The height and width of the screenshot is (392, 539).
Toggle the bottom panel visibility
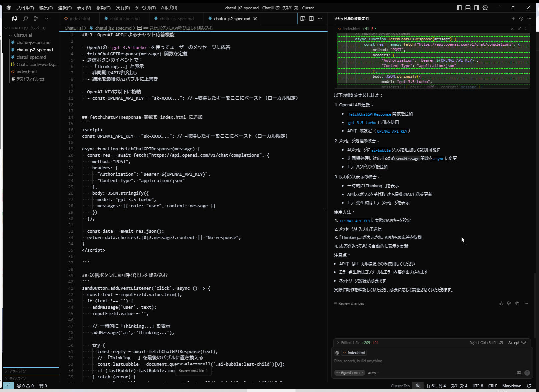pos(468,8)
